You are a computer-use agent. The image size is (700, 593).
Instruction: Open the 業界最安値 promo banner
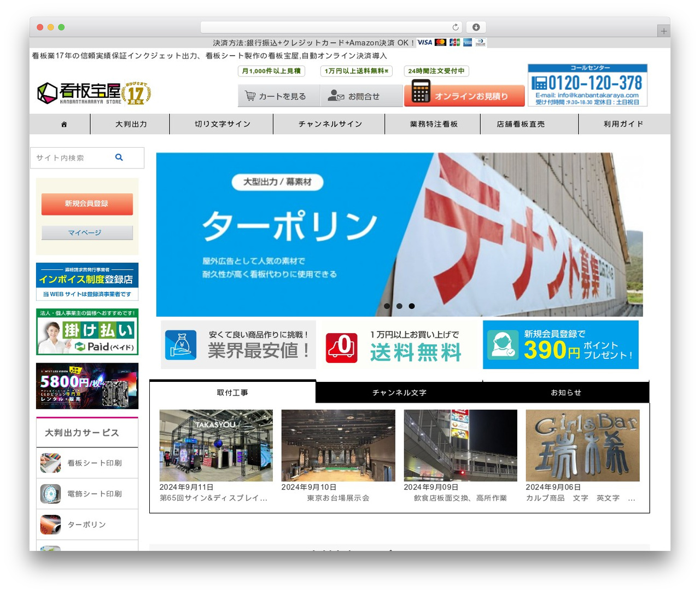[x=238, y=345]
